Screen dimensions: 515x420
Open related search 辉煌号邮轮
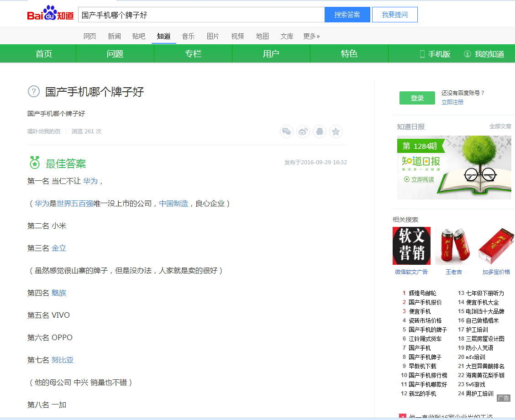tap(422, 293)
